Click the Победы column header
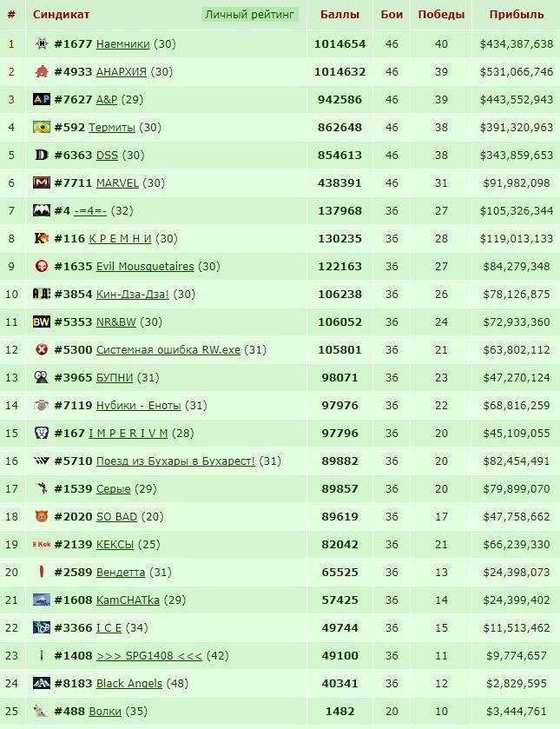The width and height of the screenshot is (560, 729). coord(441,15)
